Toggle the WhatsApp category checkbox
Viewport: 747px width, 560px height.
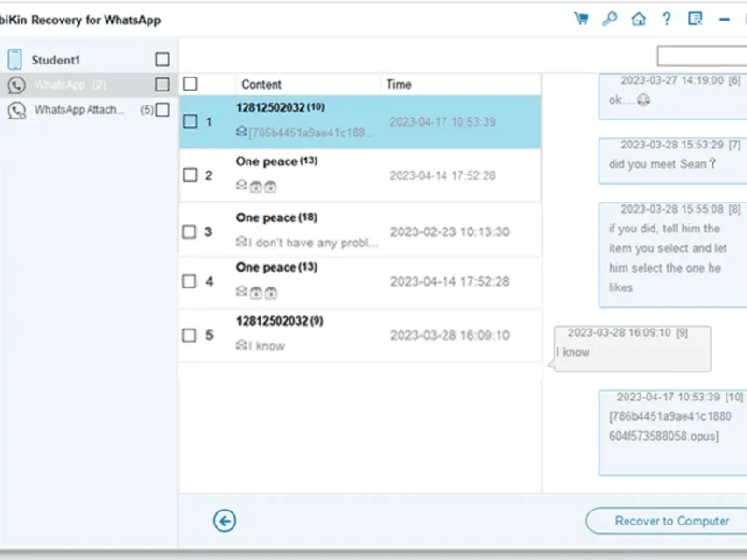pyautogui.click(x=162, y=85)
